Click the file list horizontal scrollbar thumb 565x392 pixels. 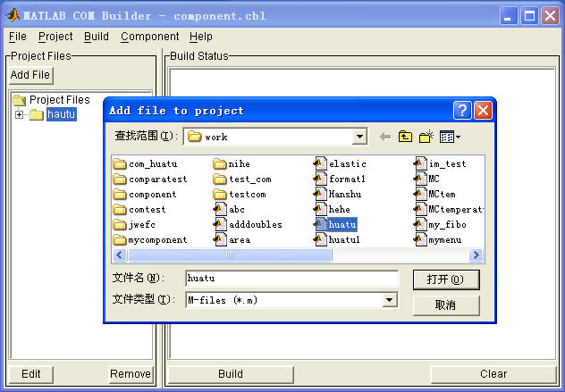230,254
